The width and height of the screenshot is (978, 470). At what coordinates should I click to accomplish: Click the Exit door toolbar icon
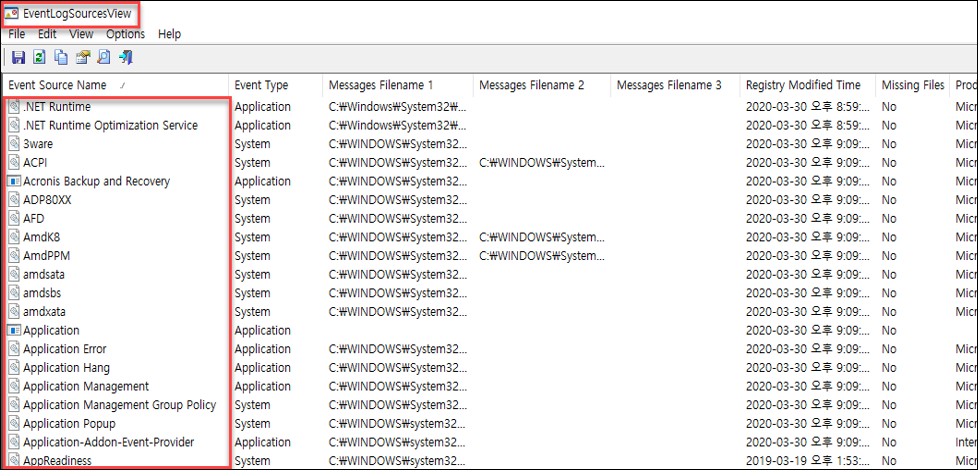pos(125,58)
